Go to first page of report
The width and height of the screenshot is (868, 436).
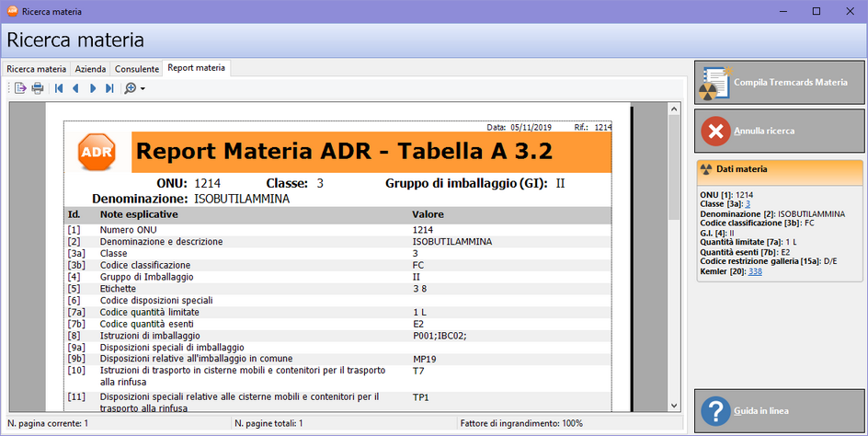(59, 88)
